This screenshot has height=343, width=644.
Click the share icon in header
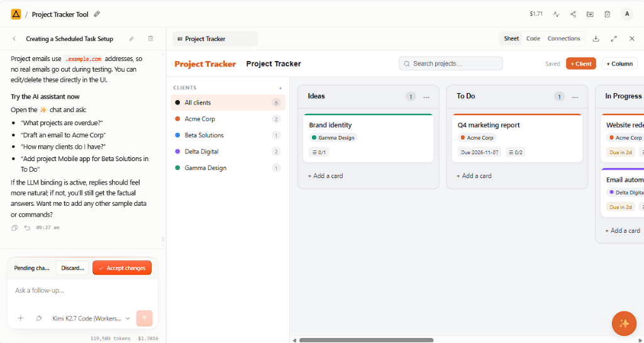[x=573, y=14]
